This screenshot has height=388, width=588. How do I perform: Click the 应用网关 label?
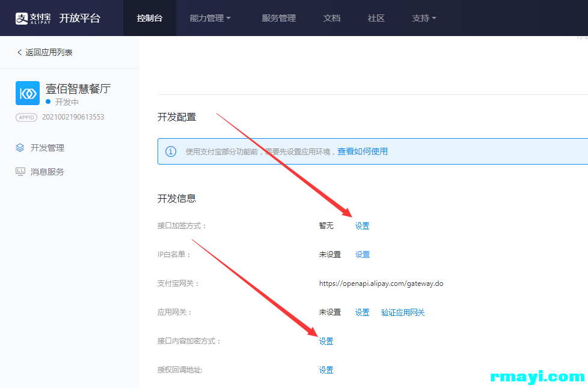point(174,312)
